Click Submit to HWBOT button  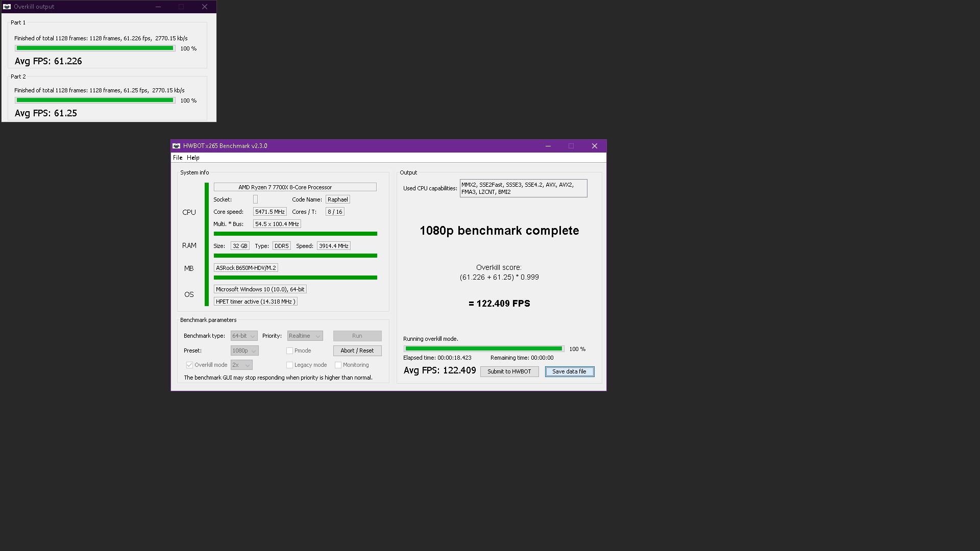click(509, 371)
